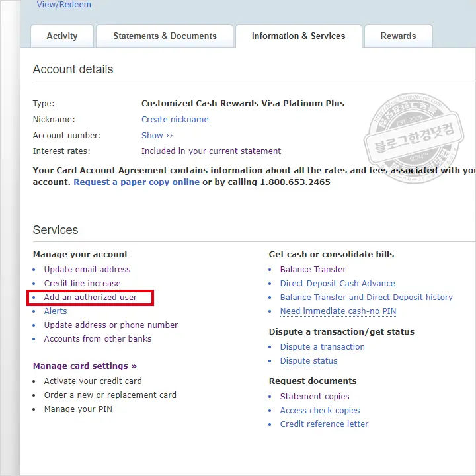Open Direct Deposit Cash Advance link
This screenshot has height=476, width=476.
coord(337,284)
